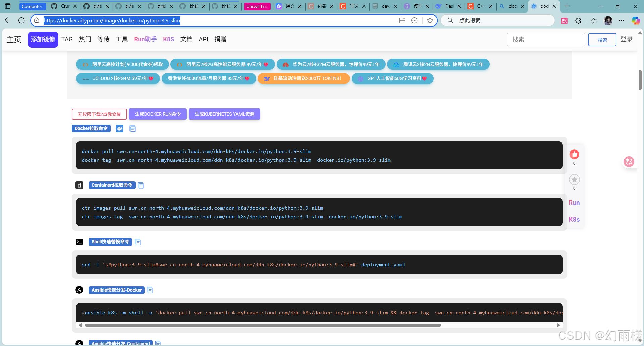Click the Docker whale icon
The height and width of the screenshot is (346, 644).
click(120, 129)
